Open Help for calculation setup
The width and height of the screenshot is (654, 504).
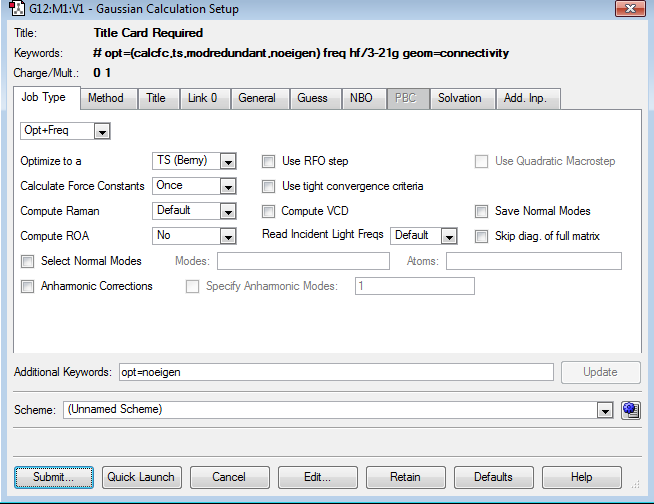pos(582,477)
